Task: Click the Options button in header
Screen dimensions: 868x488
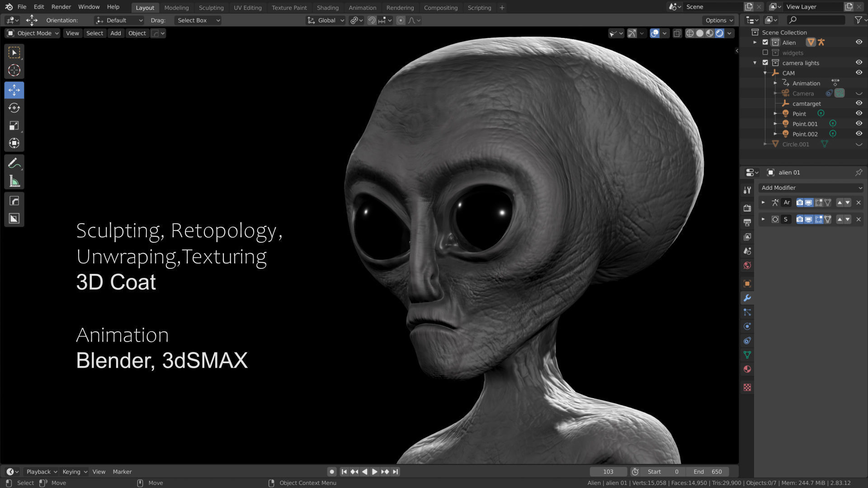Action: pos(719,20)
